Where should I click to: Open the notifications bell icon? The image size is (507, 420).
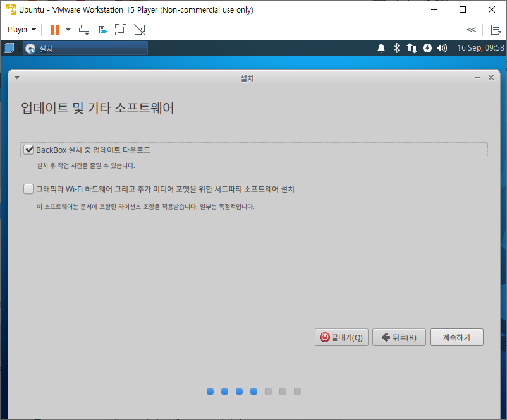pyautogui.click(x=381, y=48)
